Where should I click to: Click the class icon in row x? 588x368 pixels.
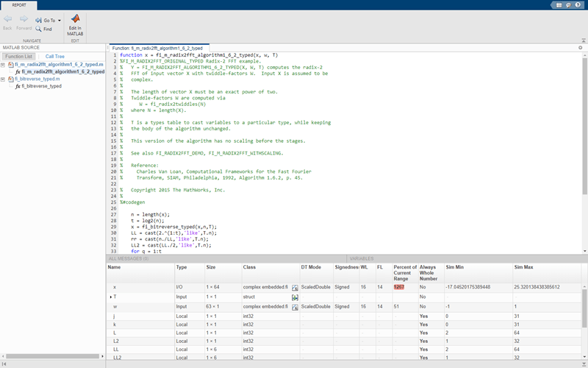[x=295, y=287]
